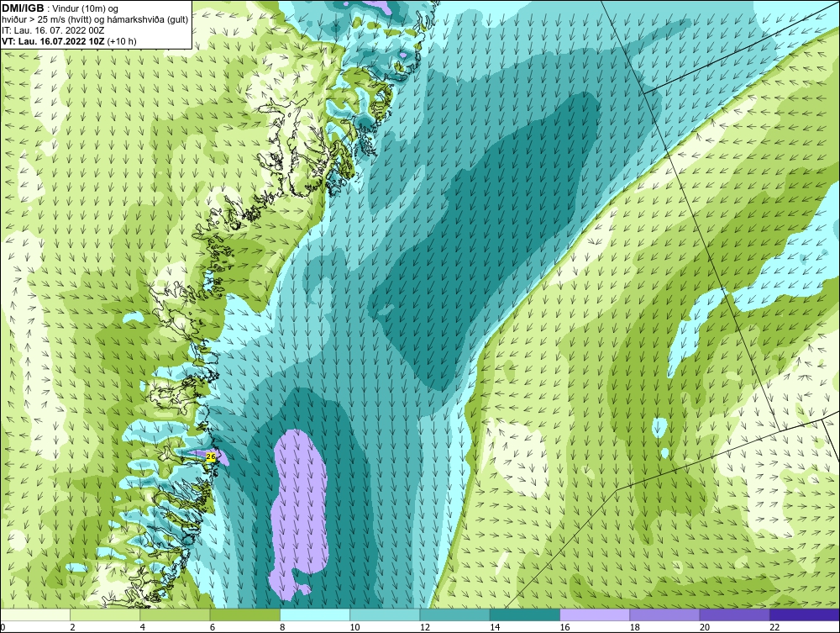
Task: Click legend value 12
Action: coord(424,627)
